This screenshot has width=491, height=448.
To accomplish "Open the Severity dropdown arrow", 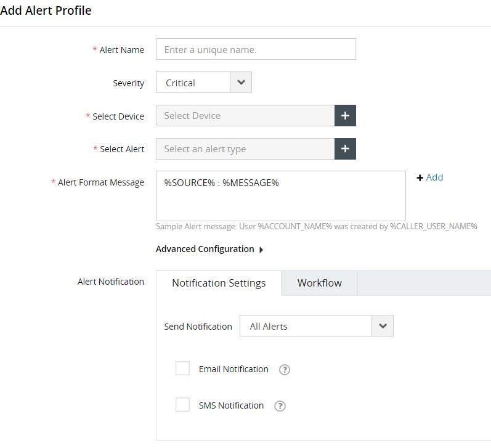I will pyautogui.click(x=241, y=83).
